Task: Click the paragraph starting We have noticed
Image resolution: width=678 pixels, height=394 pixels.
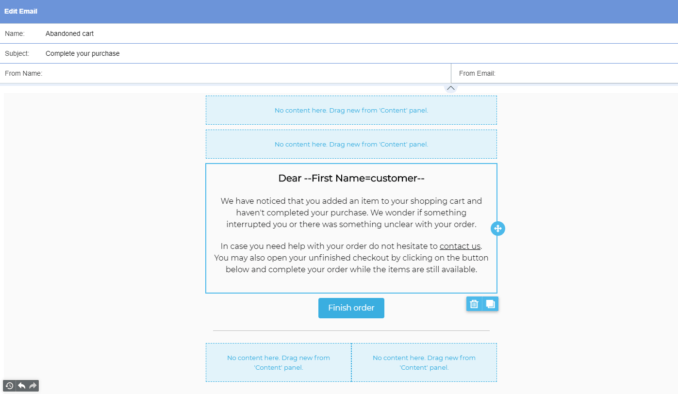Action: pyautogui.click(x=351, y=213)
